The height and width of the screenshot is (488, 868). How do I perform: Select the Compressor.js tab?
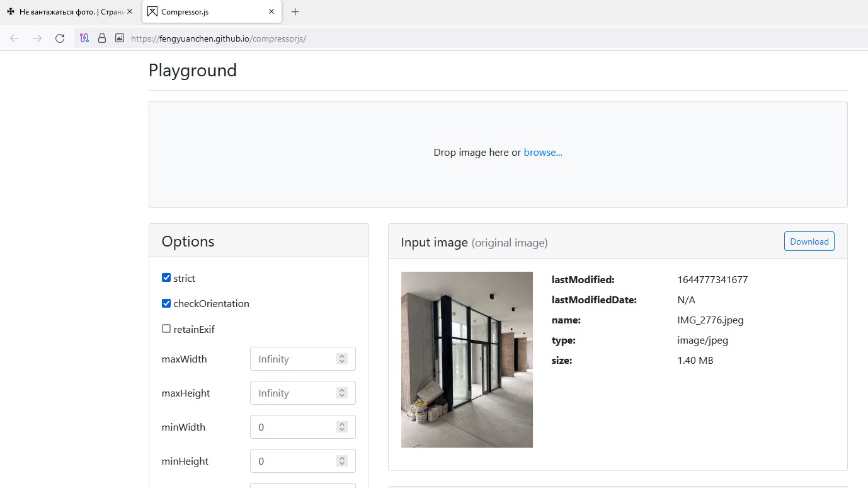coord(207,11)
